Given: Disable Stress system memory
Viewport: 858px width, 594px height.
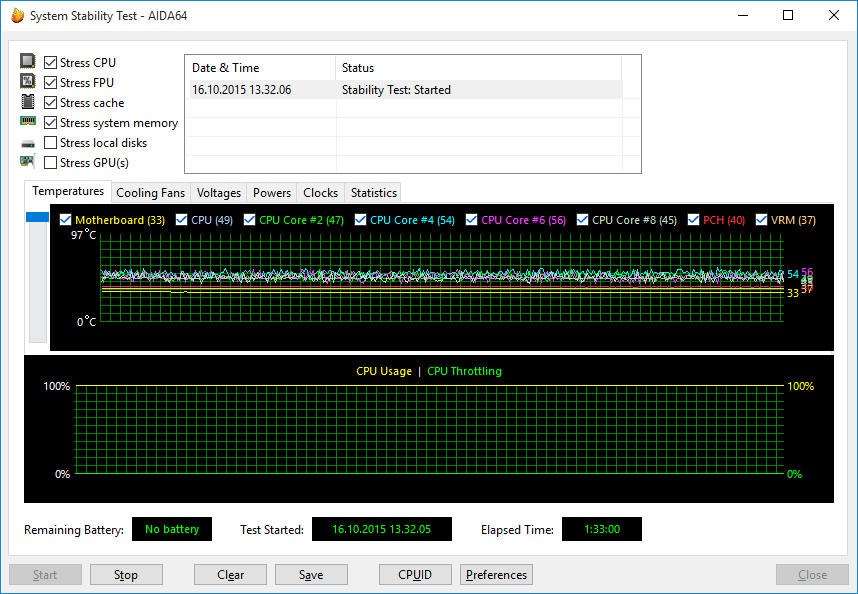Looking at the screenshot, I should [x=50, y=123].
